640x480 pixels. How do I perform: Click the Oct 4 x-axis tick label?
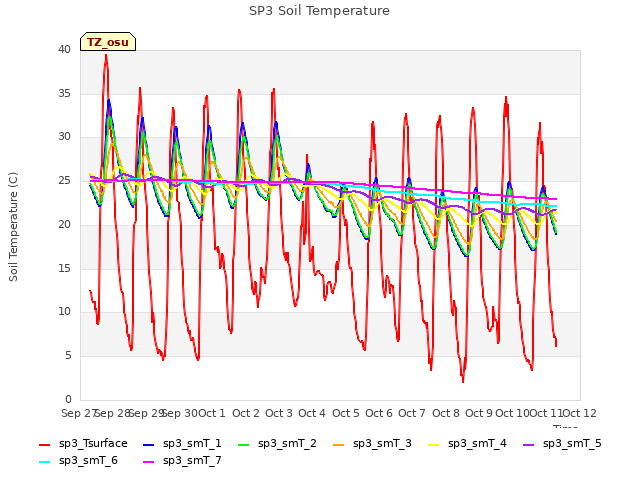[x=312, y=413]
